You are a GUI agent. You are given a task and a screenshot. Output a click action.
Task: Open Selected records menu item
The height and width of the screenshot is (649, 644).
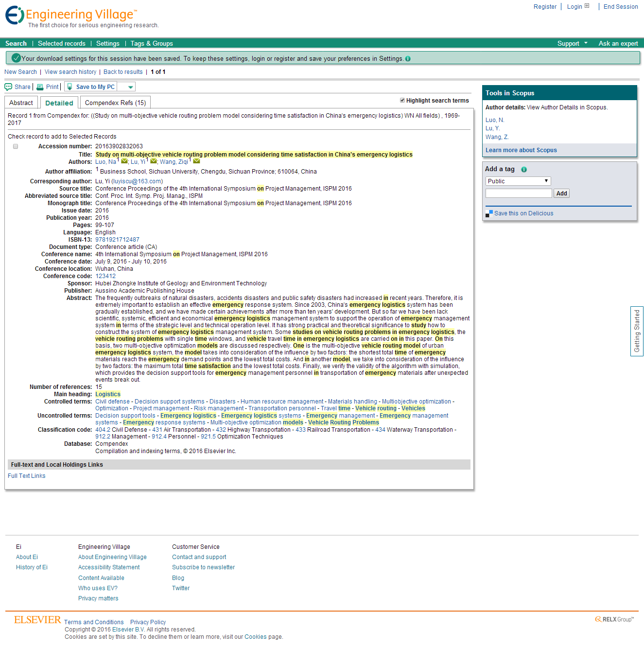pos(62,43)
